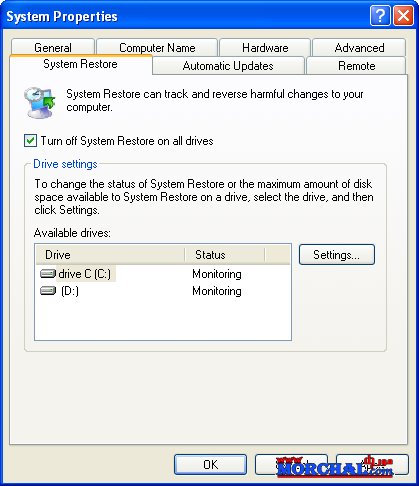Click the Available drives label

[x=72, y=233]
